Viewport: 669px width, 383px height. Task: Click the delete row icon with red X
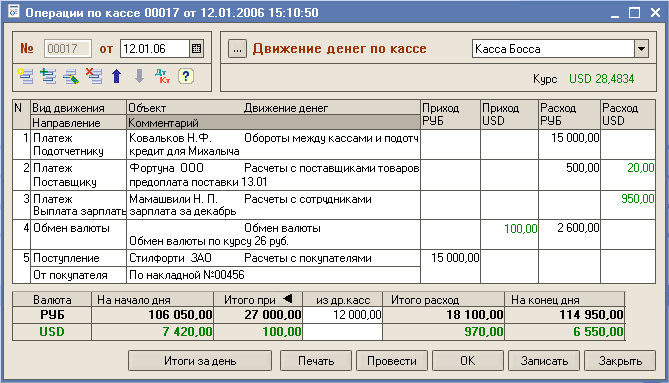[x=94, y=76]
